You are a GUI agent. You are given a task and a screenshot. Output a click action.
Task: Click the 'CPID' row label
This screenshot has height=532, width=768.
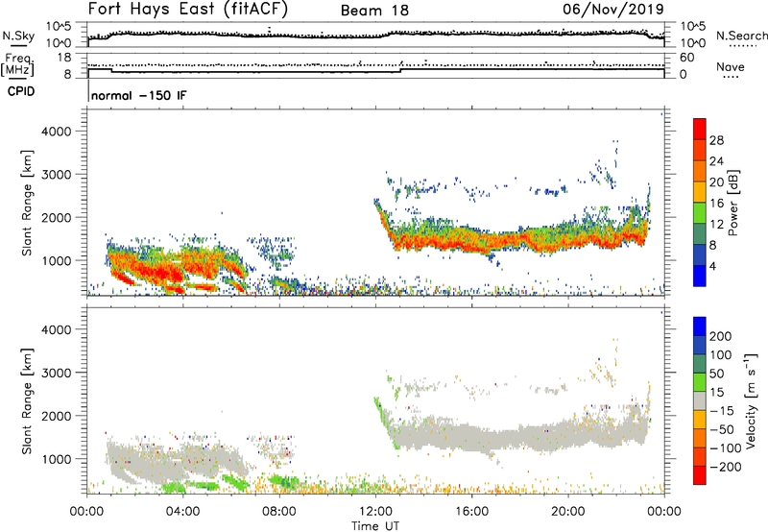21,91
